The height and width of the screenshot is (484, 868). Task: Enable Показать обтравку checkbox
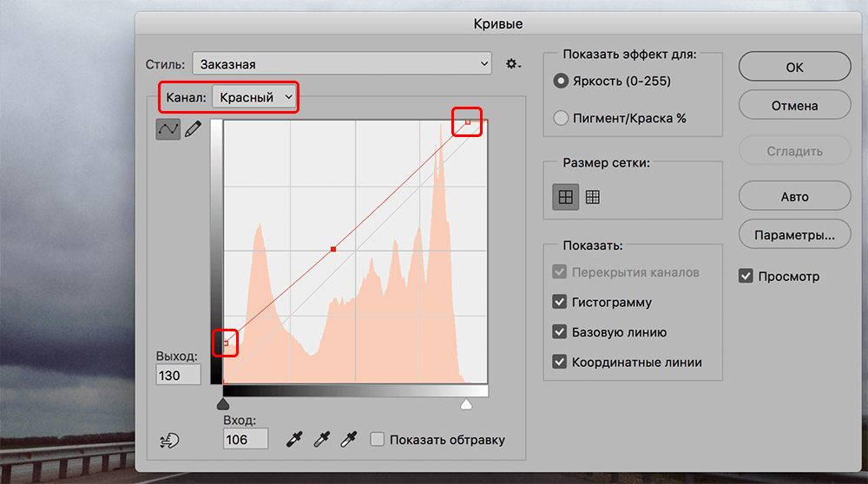(x=377, y=440)
